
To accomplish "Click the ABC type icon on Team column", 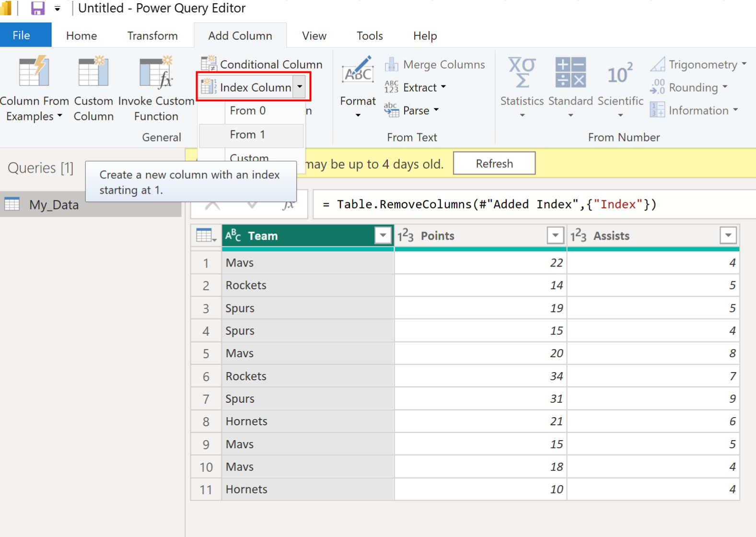I will click(x=233, y=235).
